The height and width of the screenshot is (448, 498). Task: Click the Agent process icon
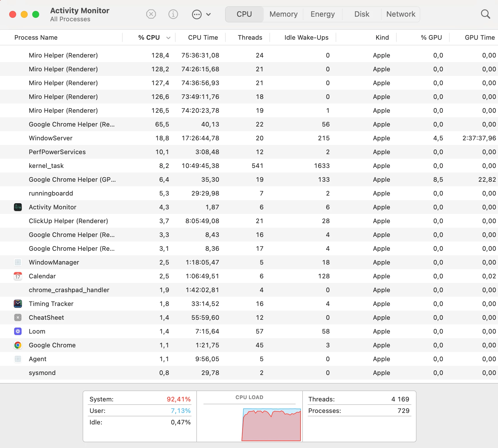[x=18, y=359]
